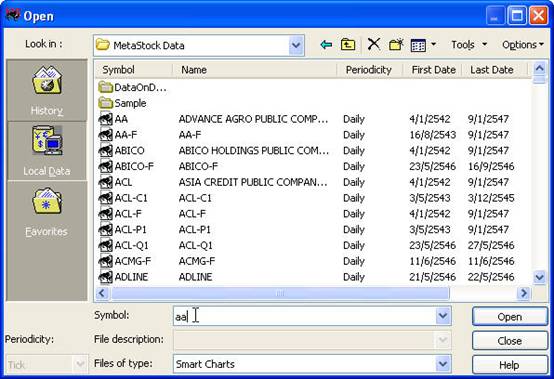Select the ACL-F security icon
554x379 pixels.
[105, 214]
